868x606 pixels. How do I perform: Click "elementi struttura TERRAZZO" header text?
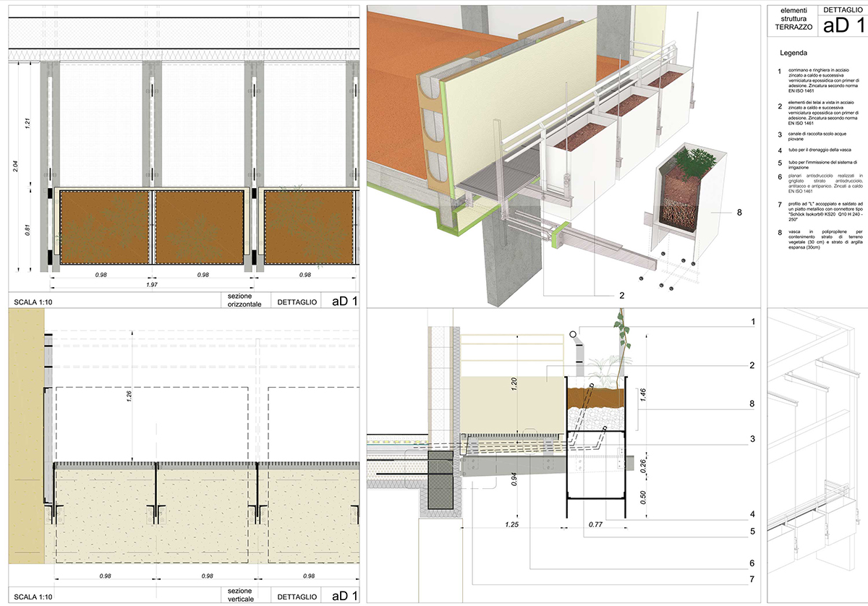click(x=793, y=19)
